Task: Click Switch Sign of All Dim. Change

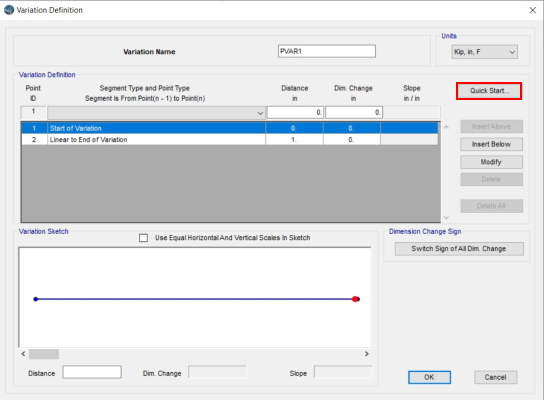Action: [459, 249]
